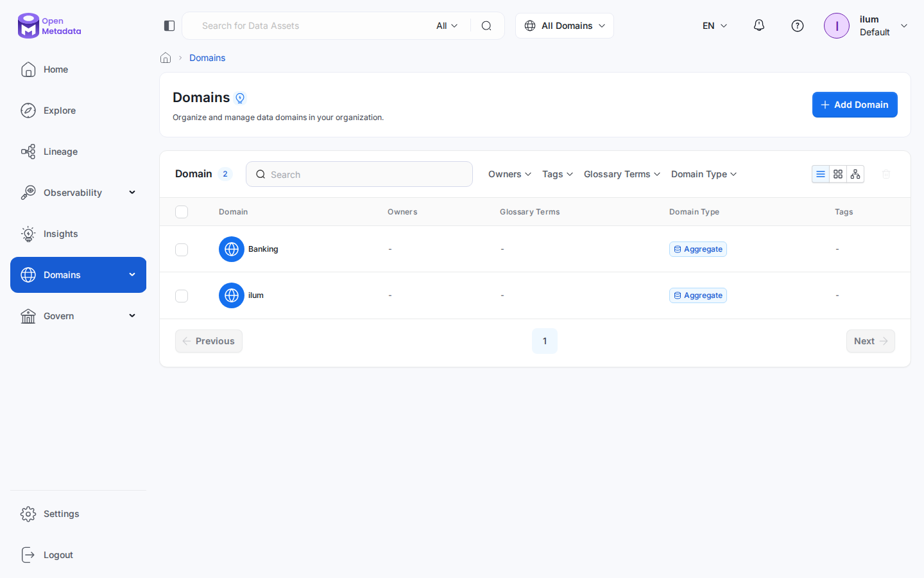This screenshot has height=578, width=924.
Task: Open the EN language dropdown
Action: pyautogui.click(x=715, y=26)
